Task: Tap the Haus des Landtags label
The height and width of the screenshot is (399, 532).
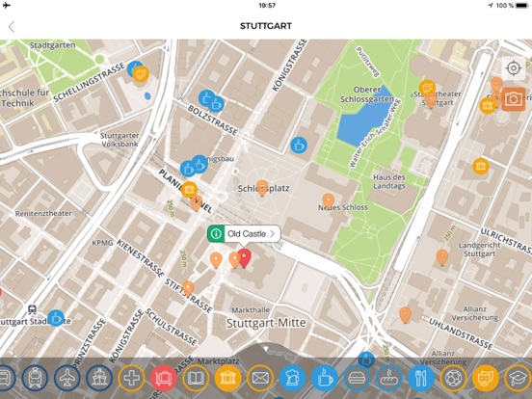Action: 389,181
